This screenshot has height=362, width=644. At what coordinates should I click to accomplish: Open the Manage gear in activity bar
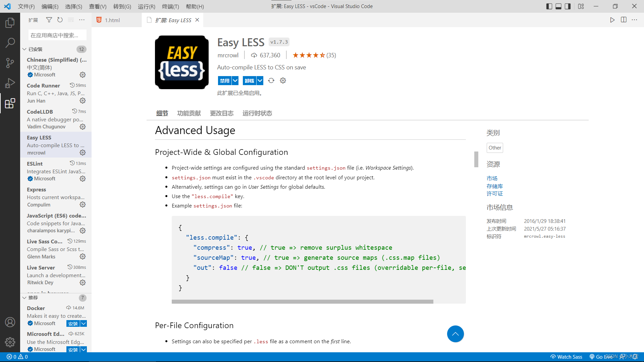(x=10, y=342)
